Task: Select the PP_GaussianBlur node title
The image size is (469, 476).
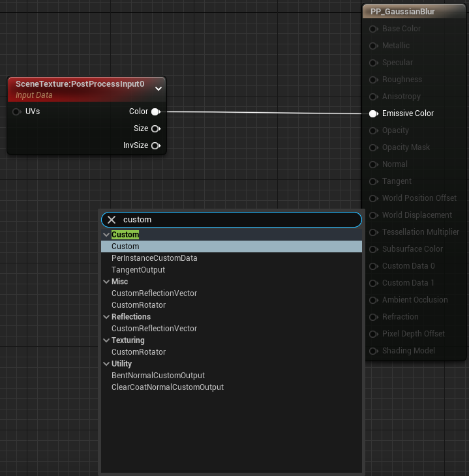Action: [x=402, y=12]
